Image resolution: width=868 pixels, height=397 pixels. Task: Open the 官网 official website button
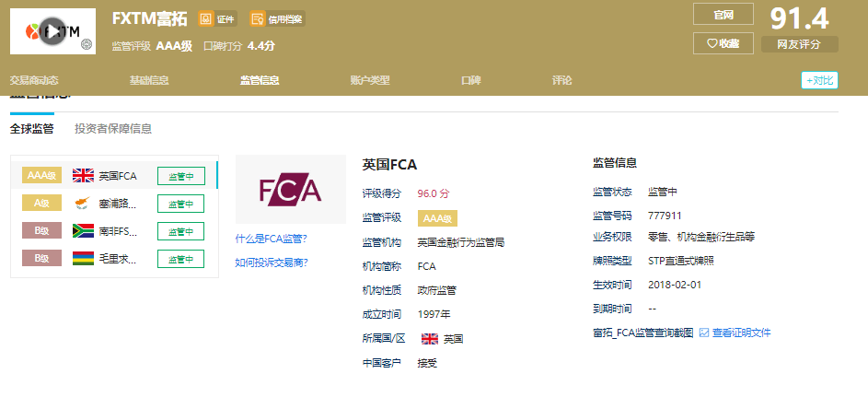coord(723,15)
